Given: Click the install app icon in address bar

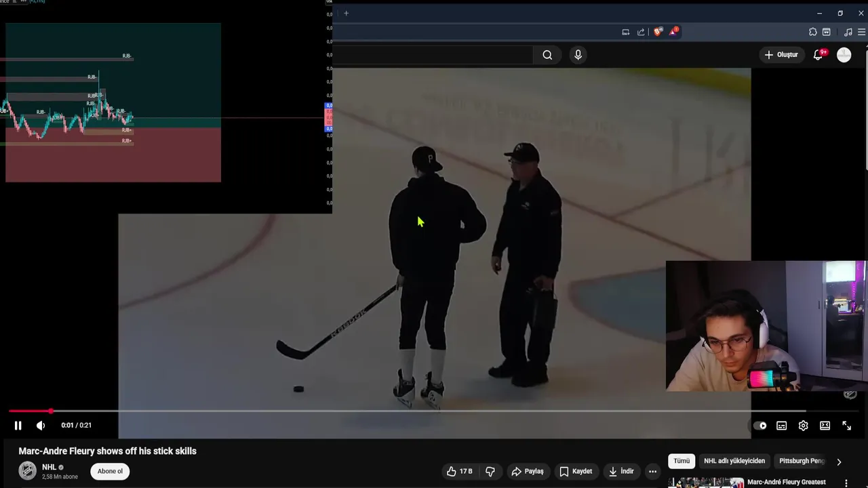Looking at the screenshot, I should click(x=625, y=32).
